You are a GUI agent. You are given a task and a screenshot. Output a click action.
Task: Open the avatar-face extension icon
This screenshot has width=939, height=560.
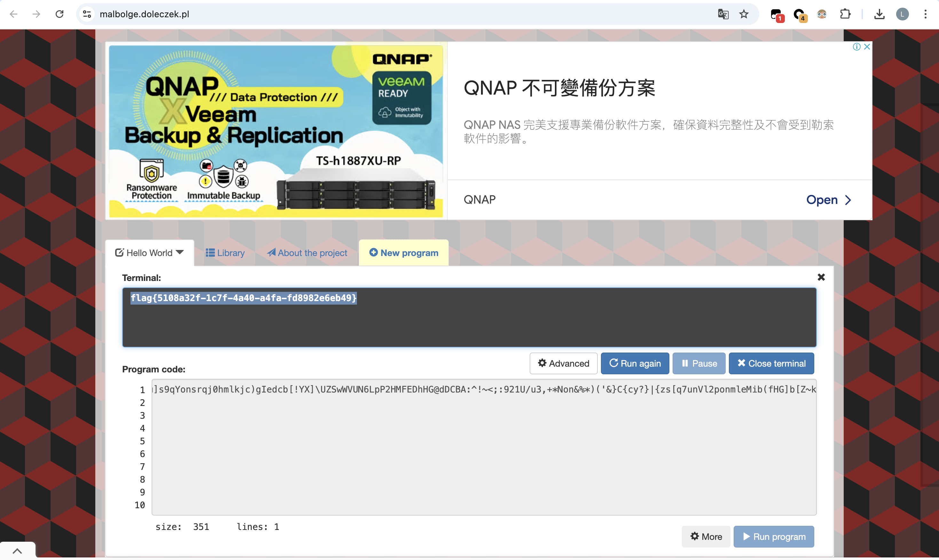click(x=822, y=14)
